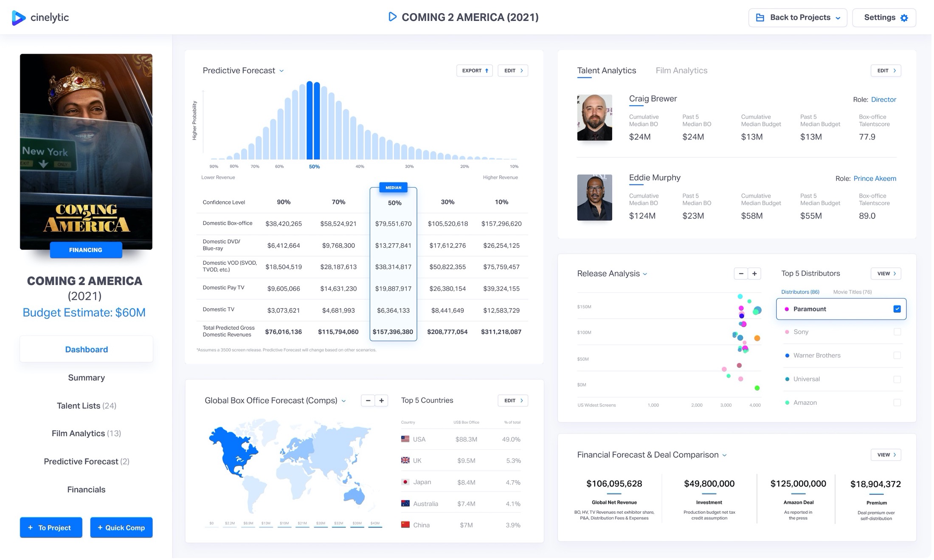Click the Prince Akeem role link
Image resolution: width=934 pixels, height=560 pixels.
(875, 178)
